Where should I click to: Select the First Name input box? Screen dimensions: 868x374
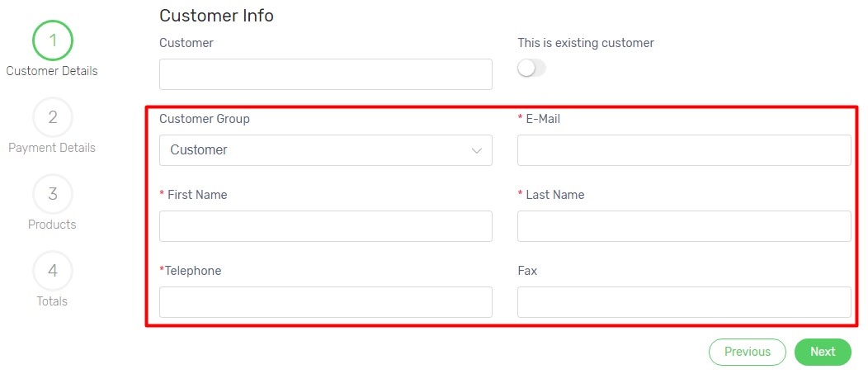pyautogui.click(x=325, y=226)
